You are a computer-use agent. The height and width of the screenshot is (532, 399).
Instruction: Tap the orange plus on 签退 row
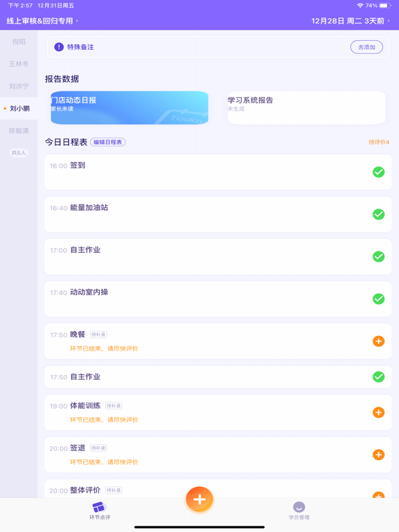point(378,454)
